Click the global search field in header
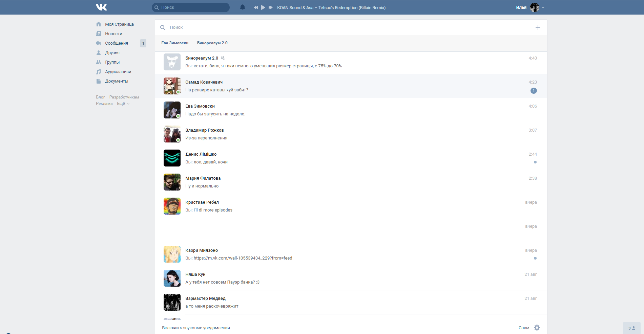 point(191,7)
